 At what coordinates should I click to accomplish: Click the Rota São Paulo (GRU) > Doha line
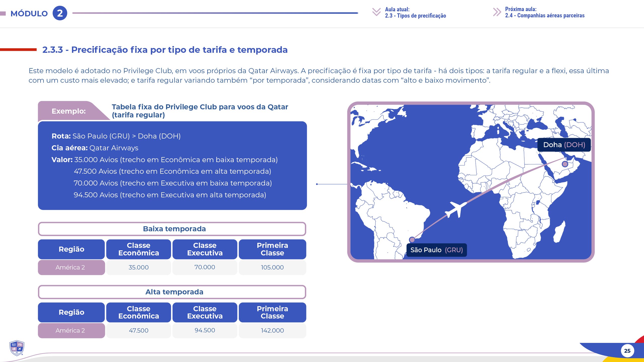(x=116, y=136)
